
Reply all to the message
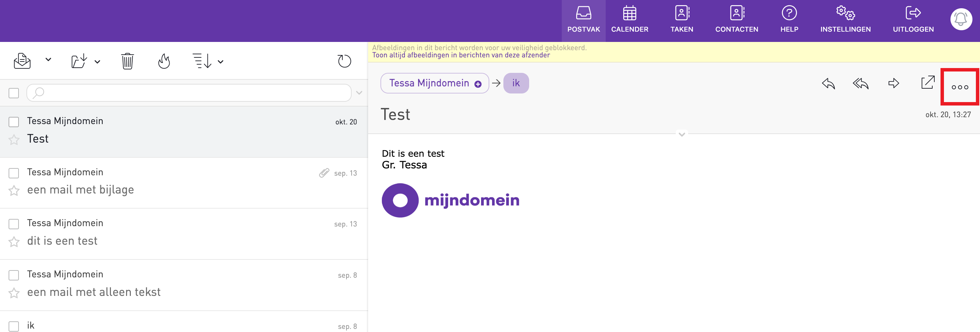tap(861, 83)
